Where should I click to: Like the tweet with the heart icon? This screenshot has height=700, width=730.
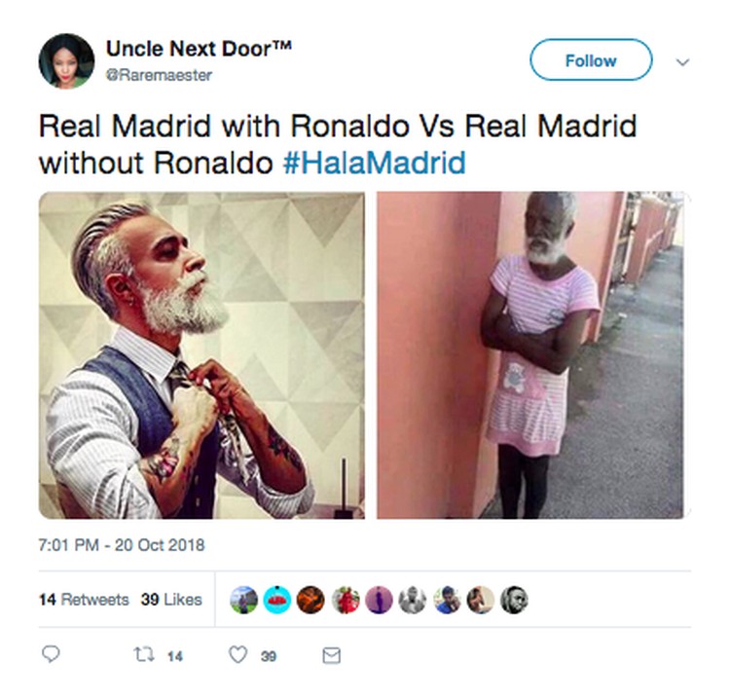click(237, 655)
